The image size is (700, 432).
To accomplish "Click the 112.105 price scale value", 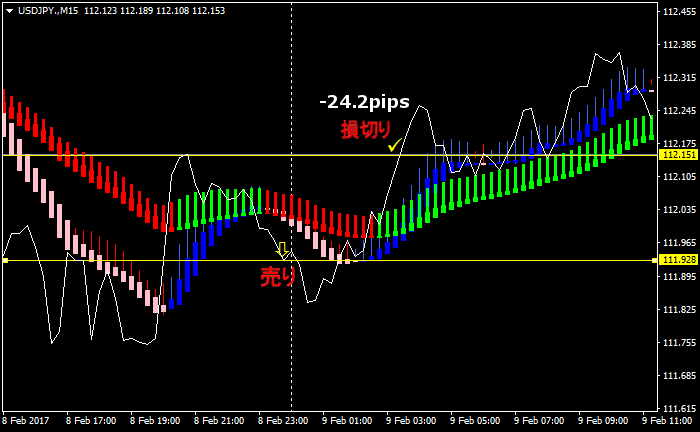I will coord(679,177).
